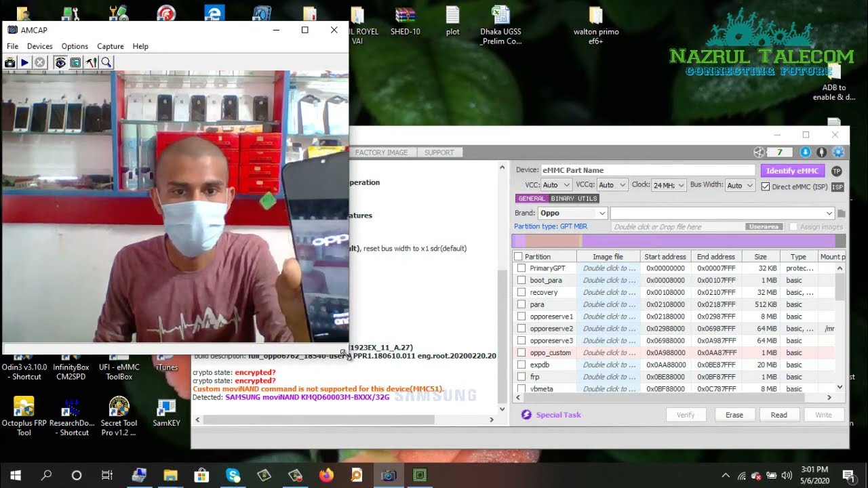Viewport: 868px width, 488px height.
Task: Open the Bus Width dropdown
Action: pyautogui.click(x=740, y=185)
